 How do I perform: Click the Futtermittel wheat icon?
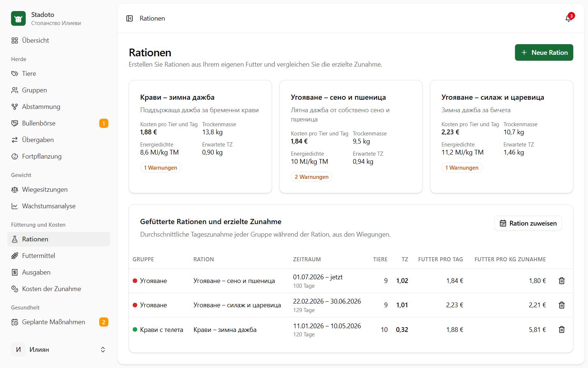(15, 256)
